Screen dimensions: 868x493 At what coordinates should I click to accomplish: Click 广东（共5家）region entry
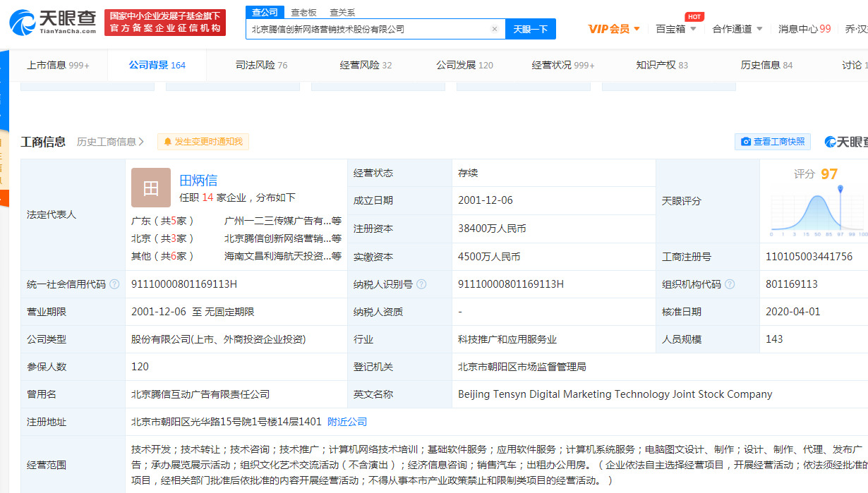click(162, 221)
